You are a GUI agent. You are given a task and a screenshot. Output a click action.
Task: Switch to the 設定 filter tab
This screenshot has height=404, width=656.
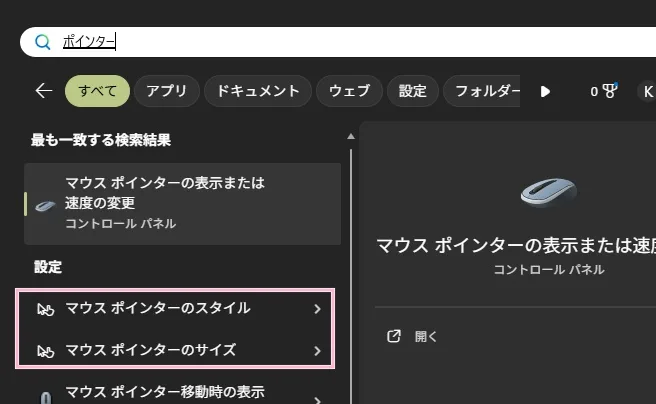[413, 91]
